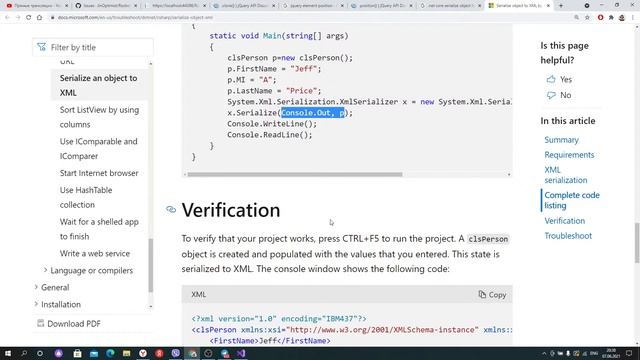Open Microsoft Edge from taskbar
Image resolution: width=640 pixels, height=360 pixels.
(110, 353)
